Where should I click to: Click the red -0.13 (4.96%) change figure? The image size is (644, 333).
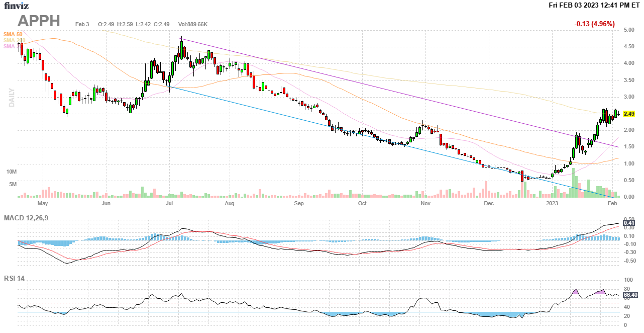[x=594, y=24]
